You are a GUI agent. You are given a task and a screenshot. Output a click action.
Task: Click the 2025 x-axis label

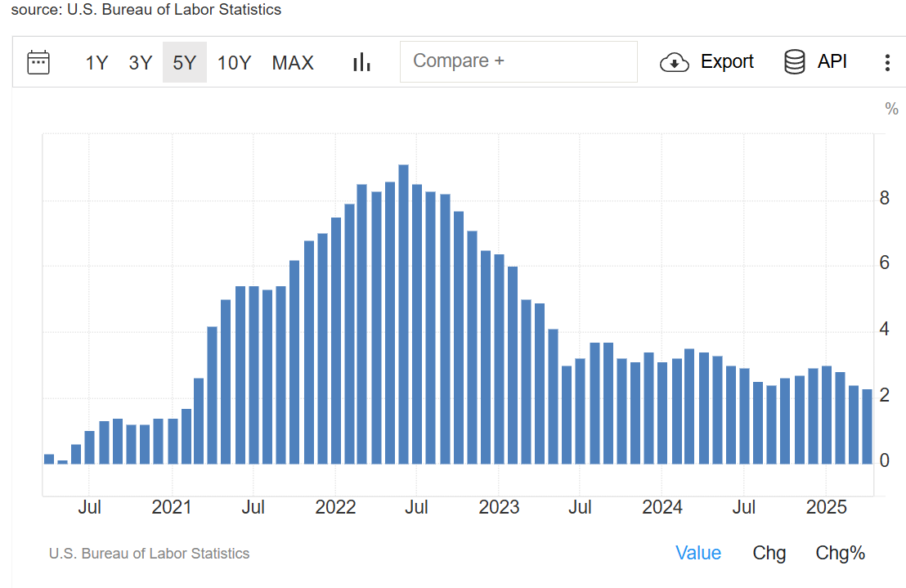(x=826, y=507)
